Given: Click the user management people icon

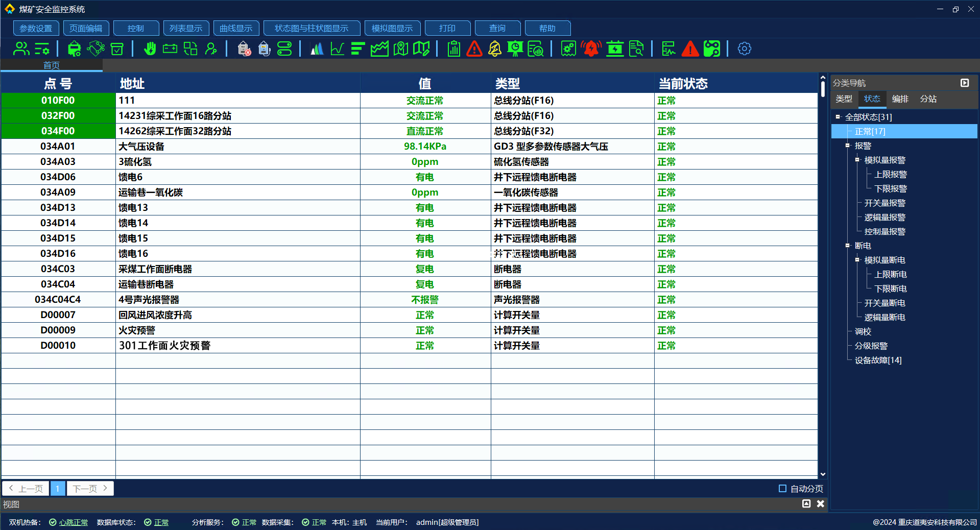Looking at the screenshot, I should tap(21, 49).
